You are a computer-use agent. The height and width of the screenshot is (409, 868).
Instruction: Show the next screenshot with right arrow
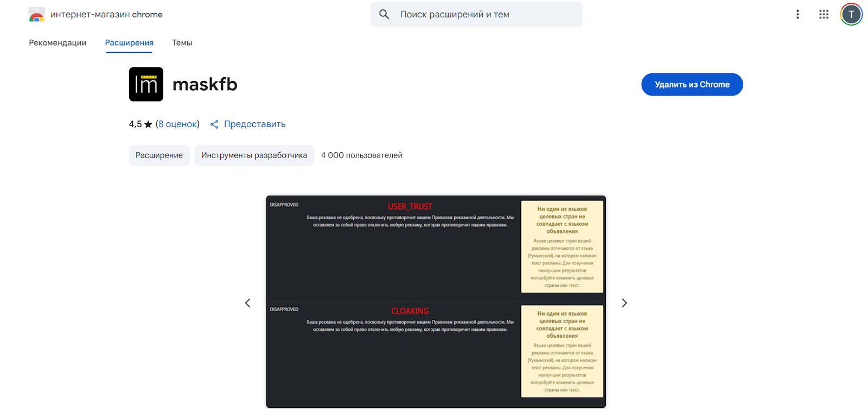point(624,303)
